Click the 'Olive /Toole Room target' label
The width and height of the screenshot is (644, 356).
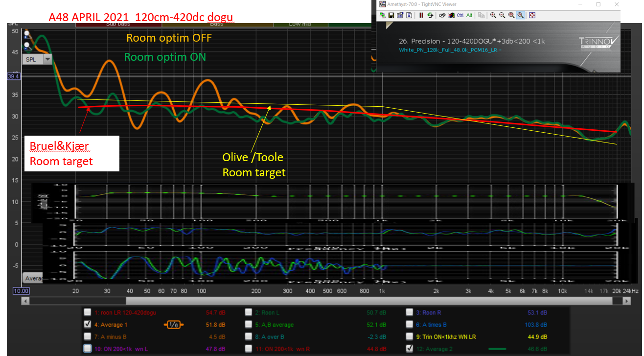click(x=253, y=165)
